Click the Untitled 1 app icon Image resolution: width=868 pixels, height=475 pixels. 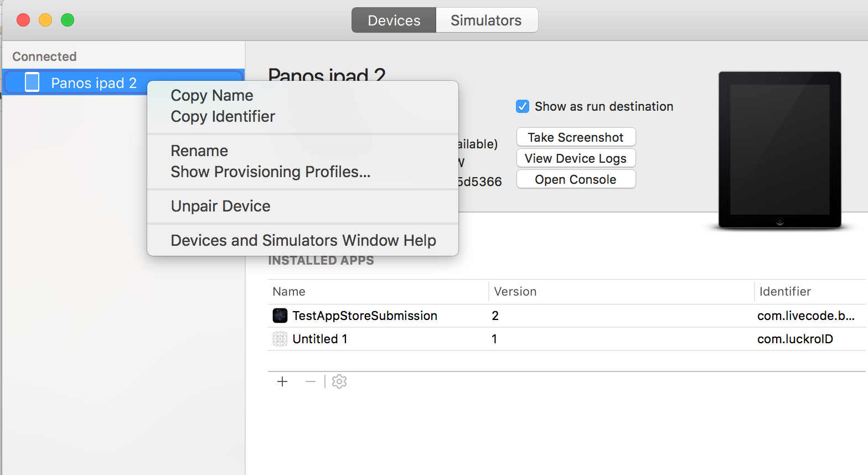[x=280, y=339]
